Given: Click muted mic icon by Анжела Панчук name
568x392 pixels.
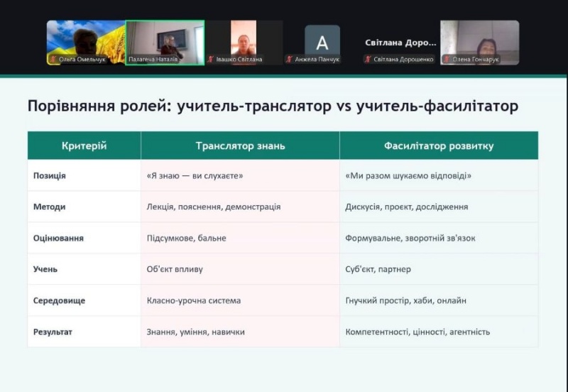Looking at the screenshot, I should point(290,60).
